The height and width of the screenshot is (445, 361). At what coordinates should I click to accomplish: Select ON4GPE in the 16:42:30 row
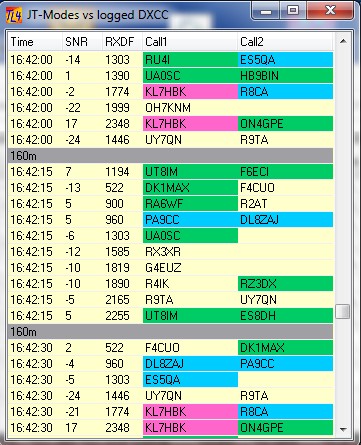click(285, 428)
